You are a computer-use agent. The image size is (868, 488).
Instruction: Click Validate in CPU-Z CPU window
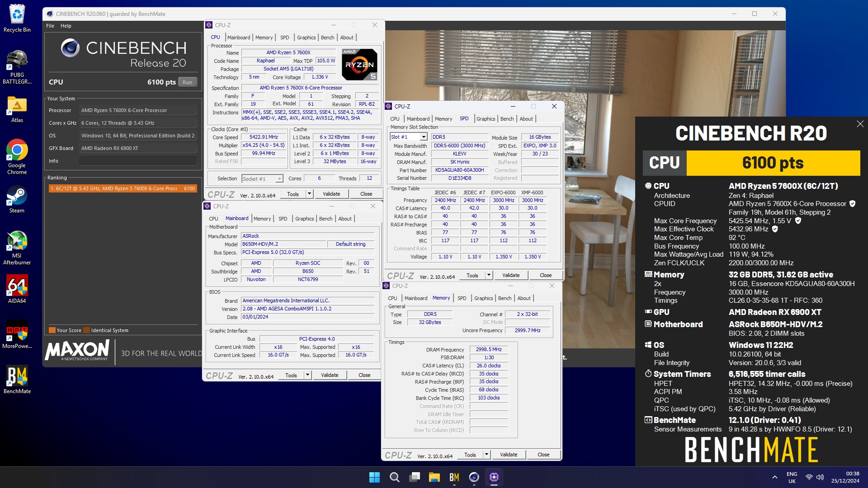pos(331,194)
